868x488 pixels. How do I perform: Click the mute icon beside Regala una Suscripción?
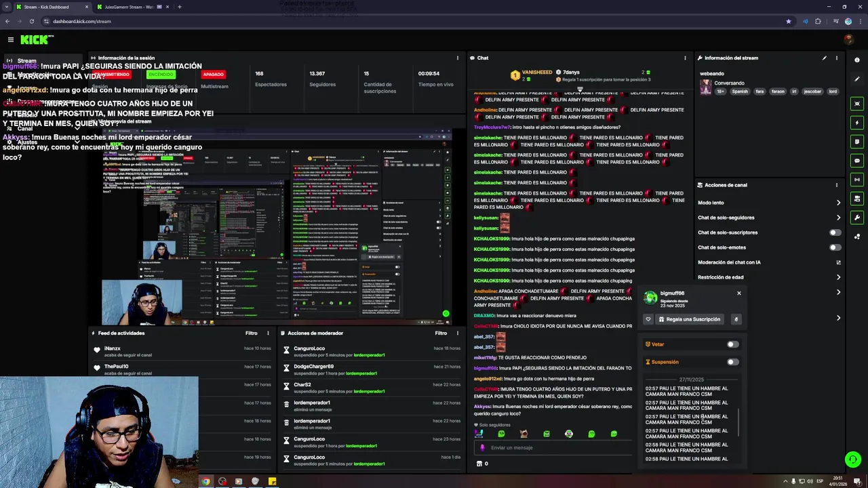(736, 319)
